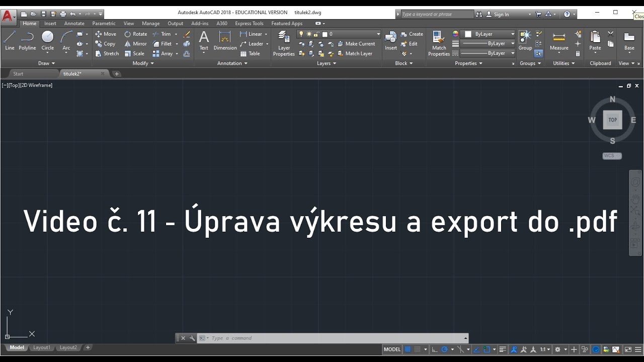This screenshot has height=362, width=644.
Task: Open annotation scale 1:1 dropdown
Action: (x=546, y=349)
